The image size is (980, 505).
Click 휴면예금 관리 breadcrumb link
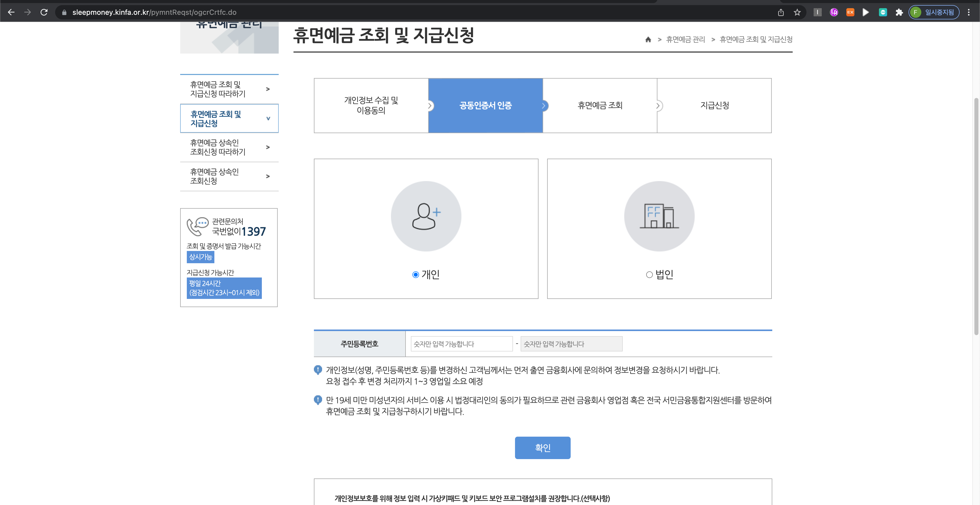(685, 40)
